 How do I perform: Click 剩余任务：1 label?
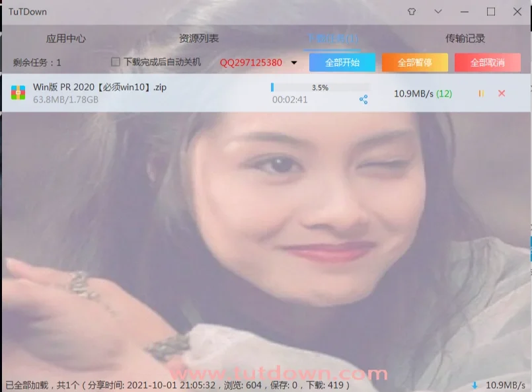click(37, 62)
